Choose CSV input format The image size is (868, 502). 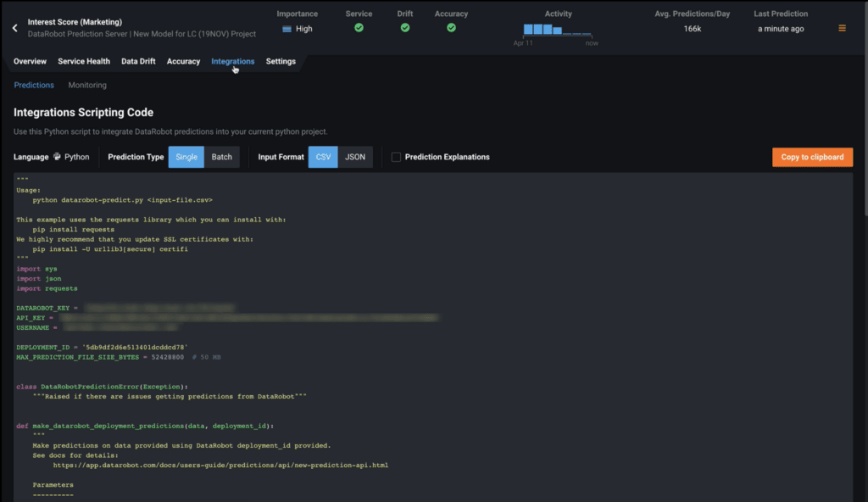pyautogui.click(x=323, y=157)
